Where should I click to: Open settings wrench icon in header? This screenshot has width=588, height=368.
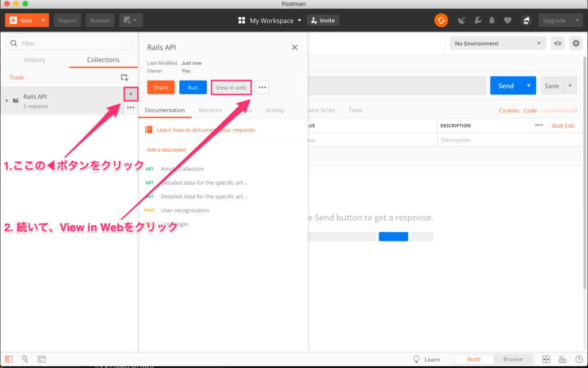point(477,21)
